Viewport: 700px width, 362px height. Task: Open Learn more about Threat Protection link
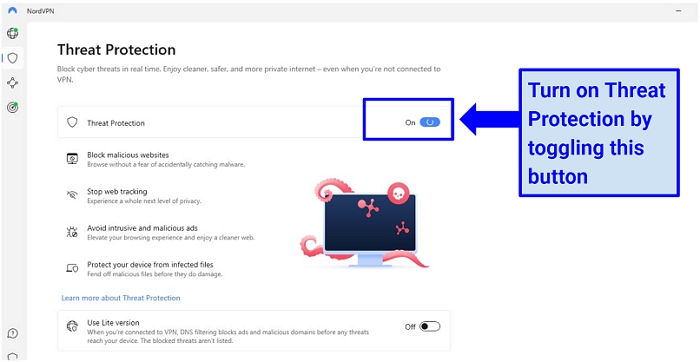[121, 298]
